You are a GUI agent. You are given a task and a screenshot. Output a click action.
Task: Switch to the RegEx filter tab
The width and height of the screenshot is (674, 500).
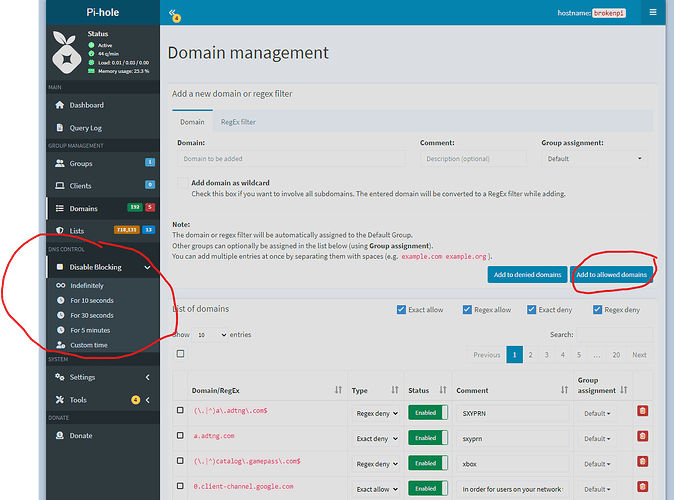(237, 122)
